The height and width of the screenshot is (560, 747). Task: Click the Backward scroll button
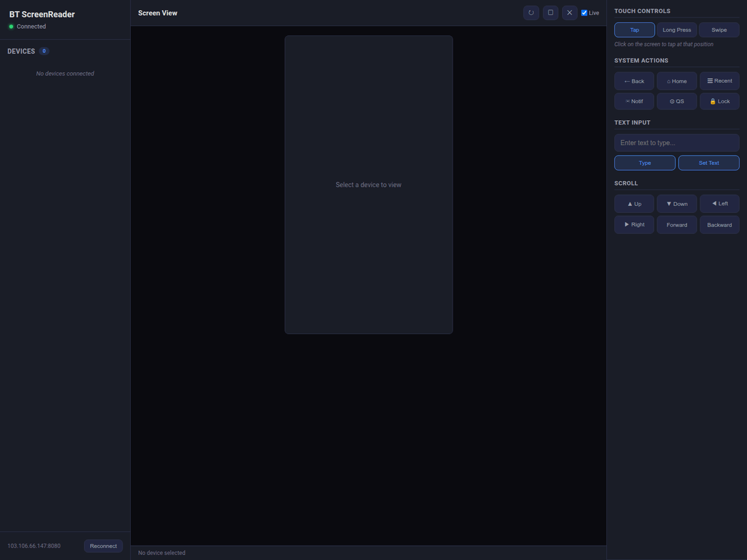point(720,225)
